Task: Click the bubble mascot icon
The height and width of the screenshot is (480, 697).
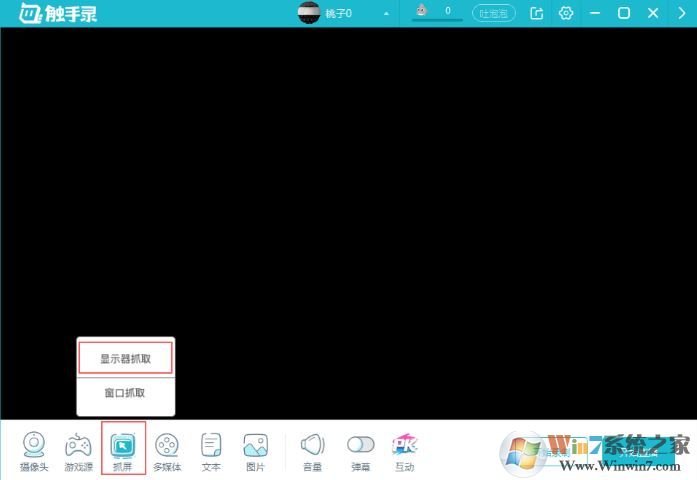Action: point(421,10)
